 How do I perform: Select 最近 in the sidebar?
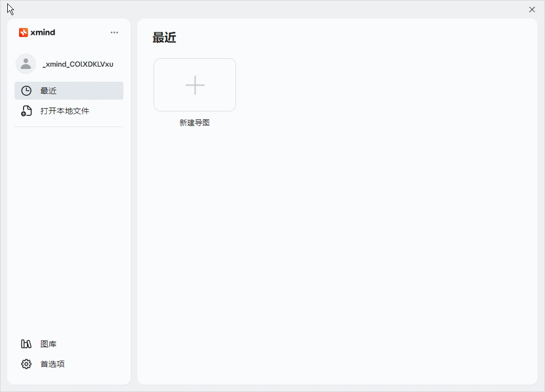pos(69,91)
